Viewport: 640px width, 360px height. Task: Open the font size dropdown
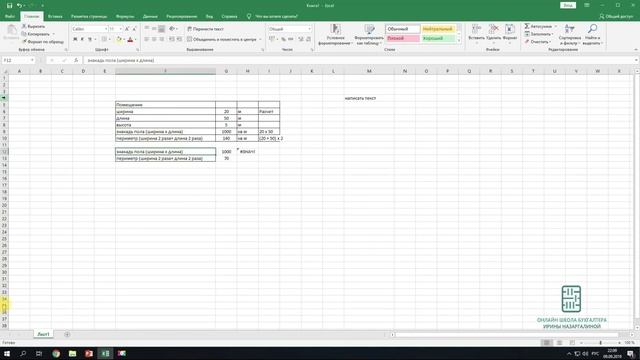pos(121,29)
